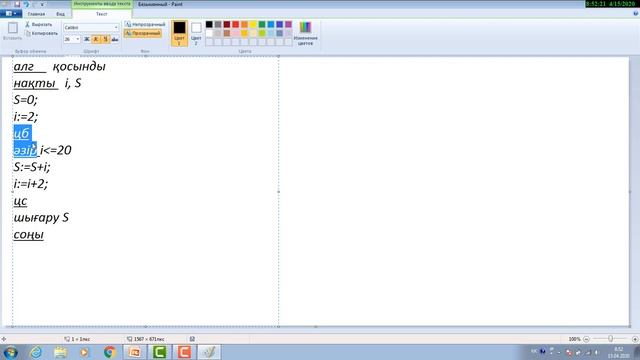Click the highlighted word цб in the text
Screen dimensions: 640x360
click(x=22, y=133)
